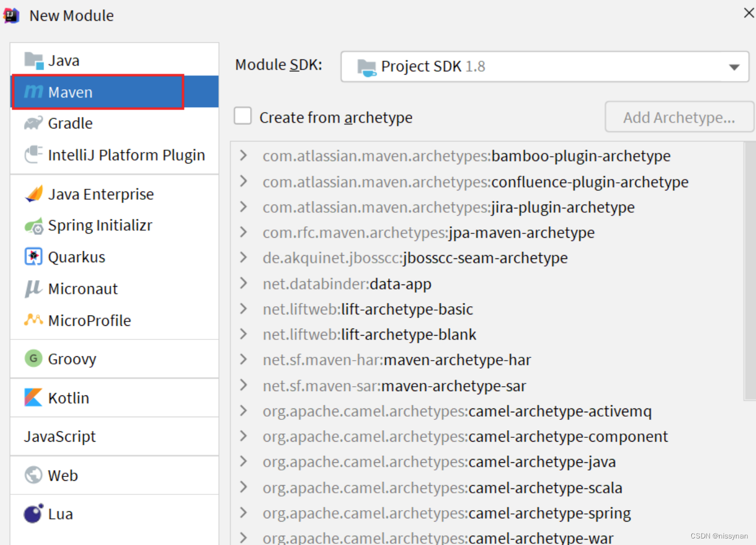
Task: Expand lift-archetype-blank entry
Action: pos(243,334)
